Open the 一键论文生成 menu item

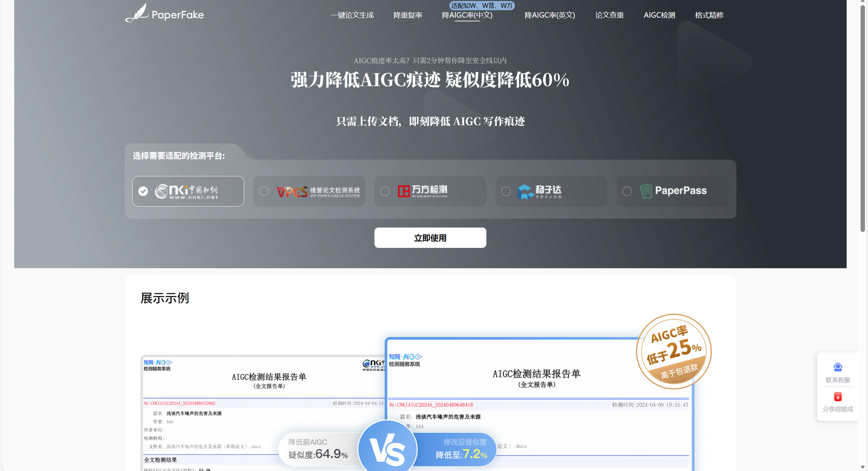tap(352, 15)
